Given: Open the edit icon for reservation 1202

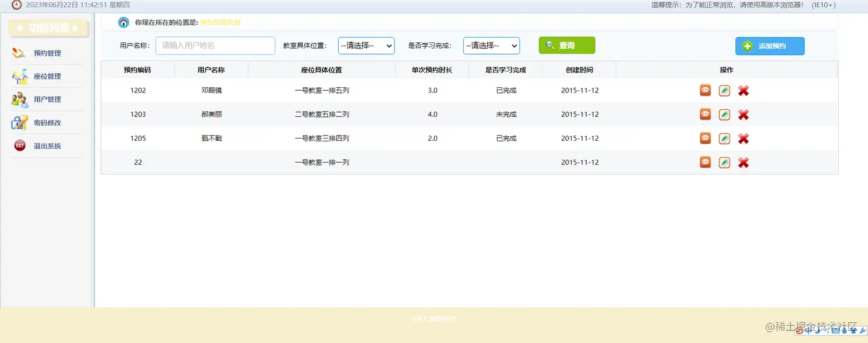Looking at the screenshot, I should tap(724, 90).
